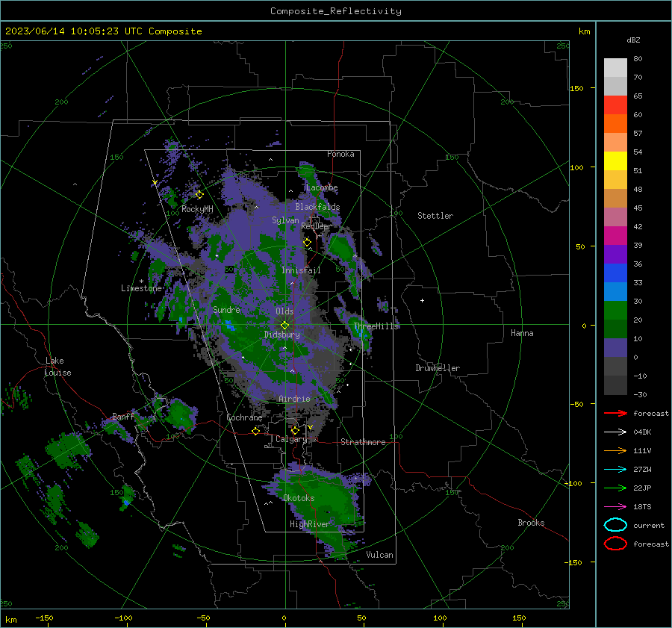This screenshot has height=628, width=672.
Task: Click the Limestone label
Action: coord(141,288)
